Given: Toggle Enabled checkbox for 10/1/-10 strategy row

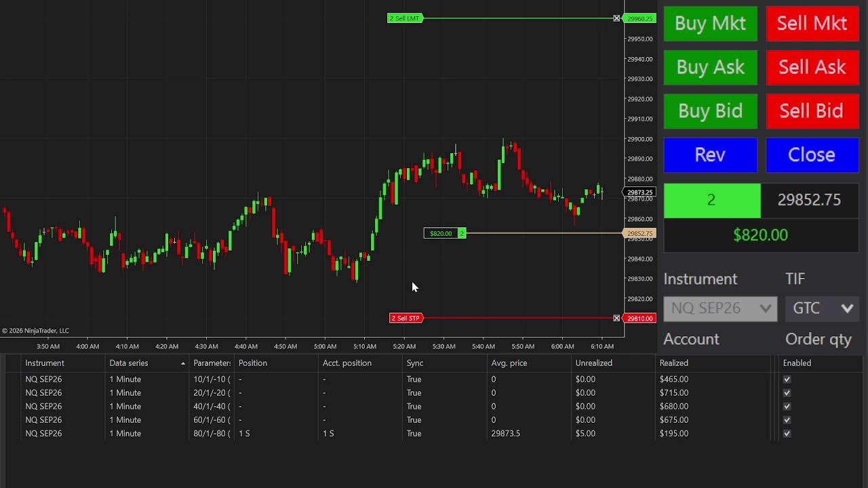Looking at the screenshot, I should tap(787, 380).
